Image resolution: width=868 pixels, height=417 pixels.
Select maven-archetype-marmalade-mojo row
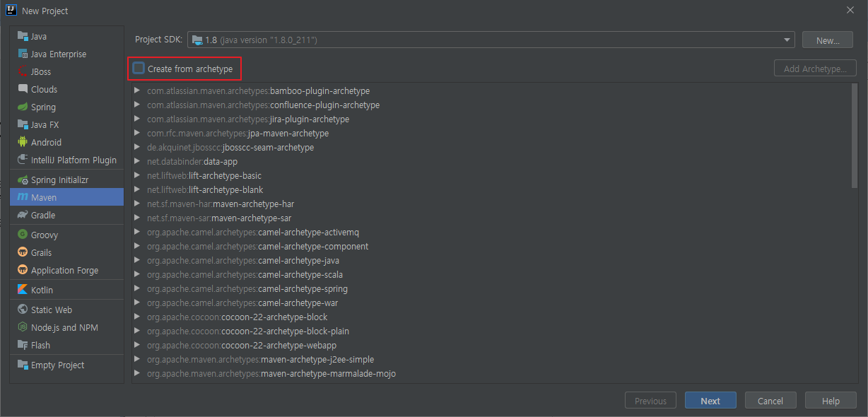(491, 373)
